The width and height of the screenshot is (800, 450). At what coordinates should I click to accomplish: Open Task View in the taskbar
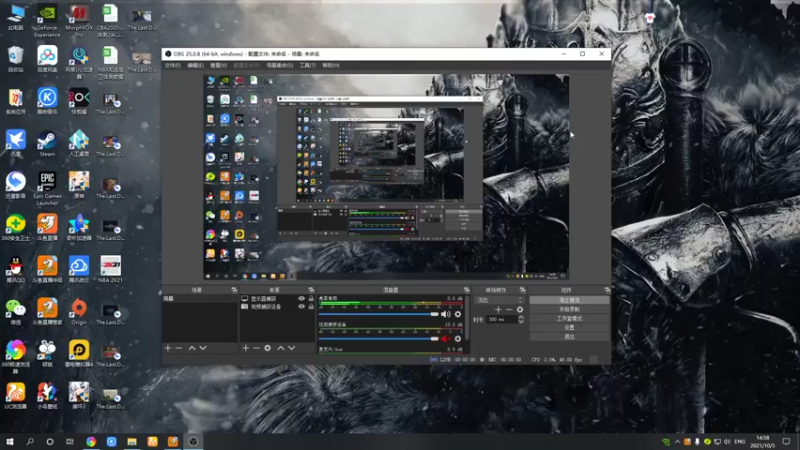(70, 442)
